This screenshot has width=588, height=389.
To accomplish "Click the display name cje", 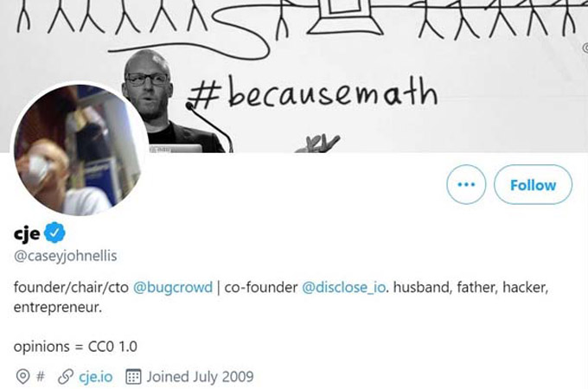I will pos(27,233).
